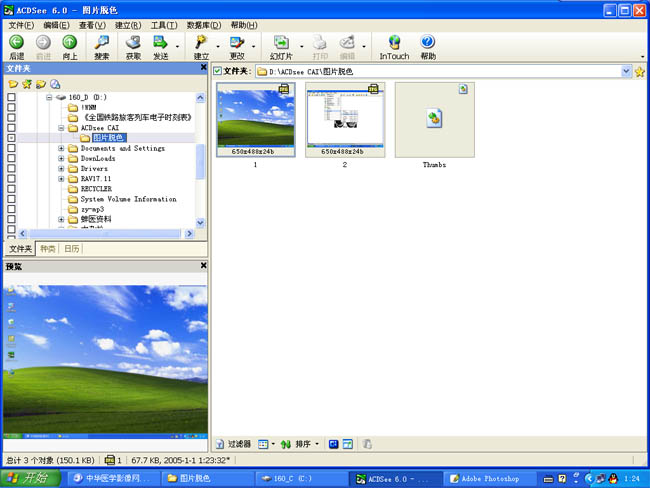Click the star favorites icon in folder panel toolbar
The width and height of the screenshot is (650, 488).
[x=27, y=84]
